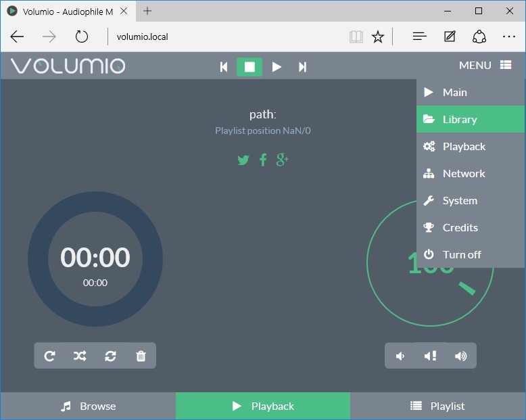Open the browser Hub icon
Image resolution: width=526 pixels, height=420 pixels.
pyautogui.click(x=419, y=37)
